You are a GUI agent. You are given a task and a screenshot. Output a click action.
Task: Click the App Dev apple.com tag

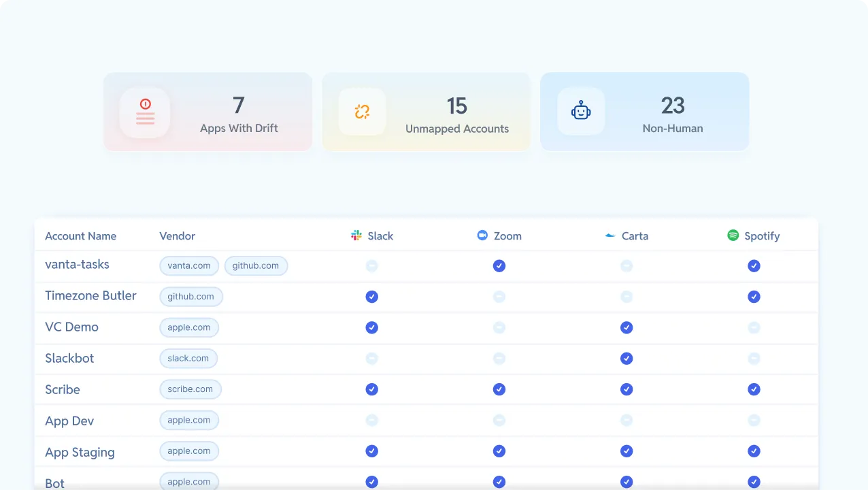tap(189, 420)
